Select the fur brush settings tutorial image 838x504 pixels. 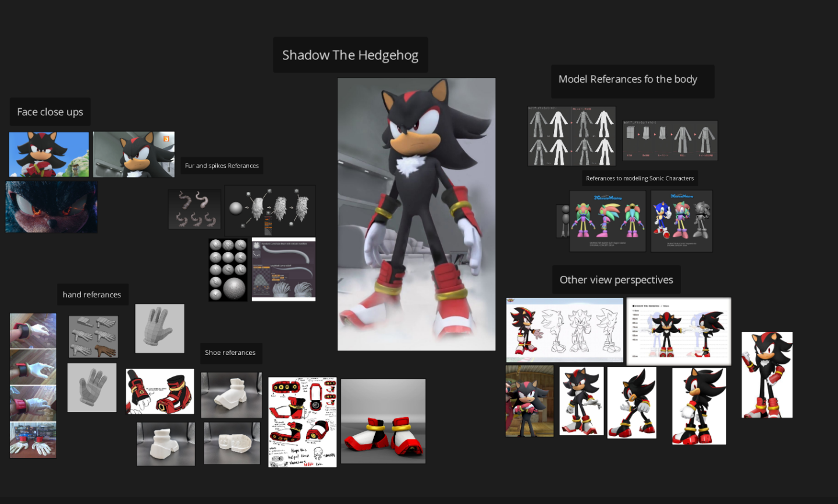pyautogui.click(x=284, y=269)
